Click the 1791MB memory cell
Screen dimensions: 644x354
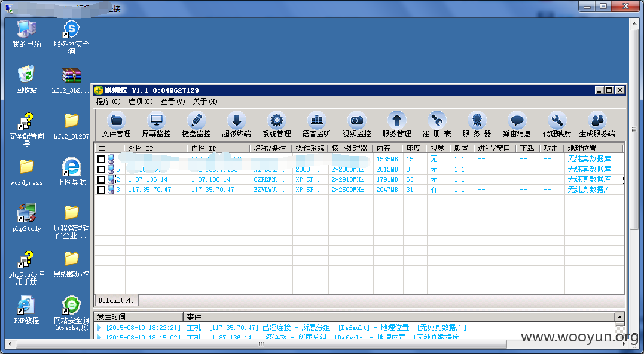tap(387, 179)
